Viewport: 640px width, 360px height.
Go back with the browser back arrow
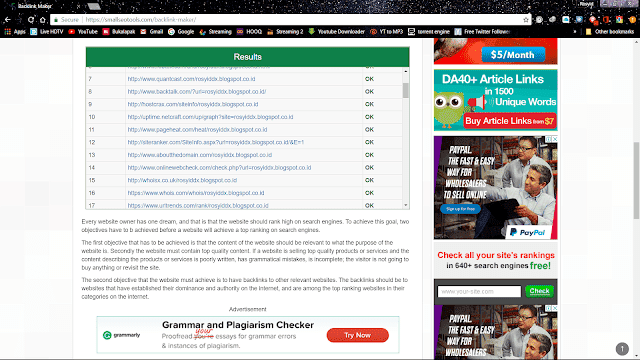tap(7, 20)
